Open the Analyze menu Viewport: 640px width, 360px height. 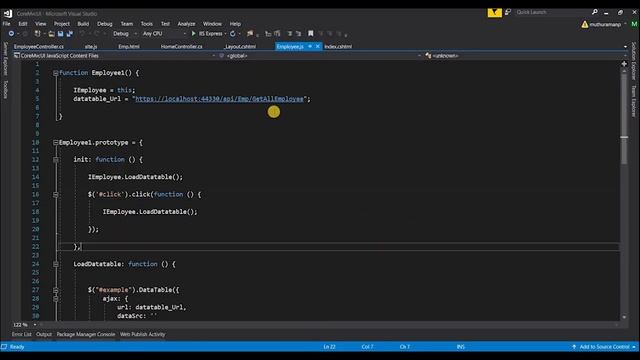click(186, 24)
